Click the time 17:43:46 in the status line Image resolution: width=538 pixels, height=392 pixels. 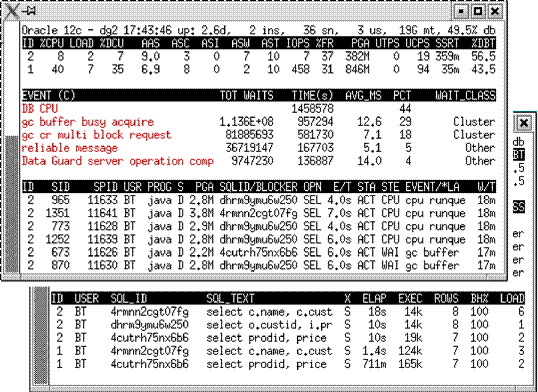pyautogui.click(x=148, y=30)
